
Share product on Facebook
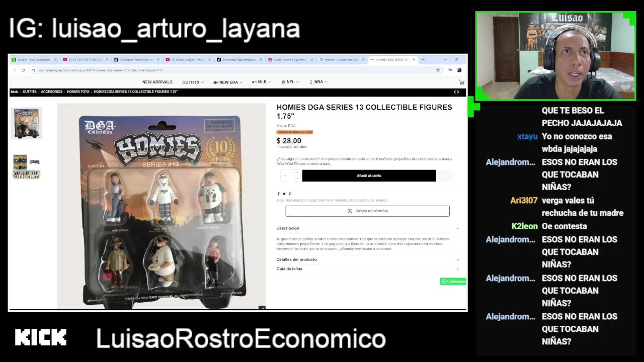pos(278,194)
